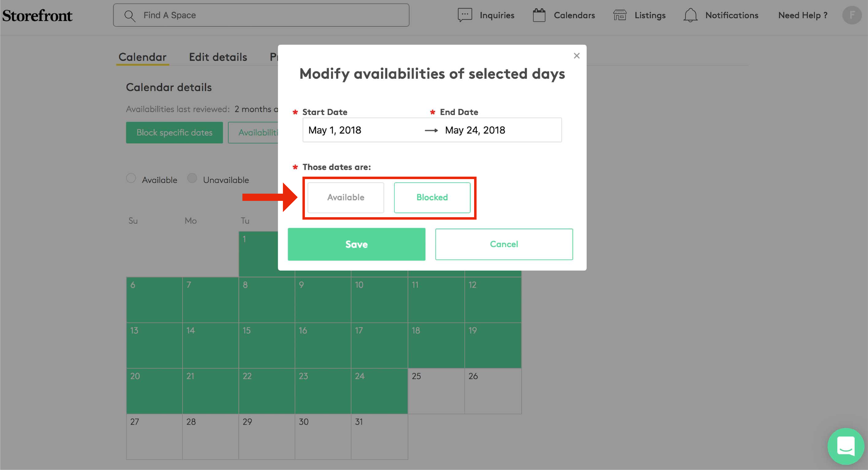The height and width of the screenshot is (470, 868).
Task: Open Inquiries chat bubble icon
Action: click(x=465, y=15)
